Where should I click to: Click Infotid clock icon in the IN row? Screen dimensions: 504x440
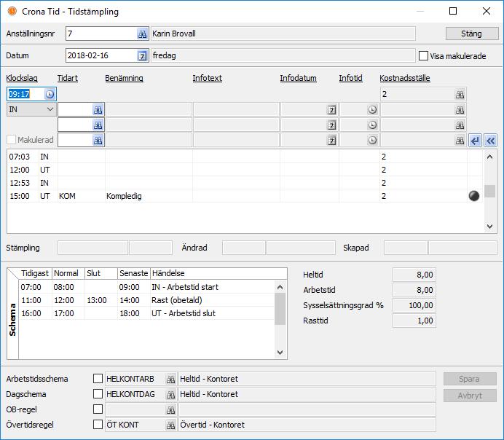[372, 109]
